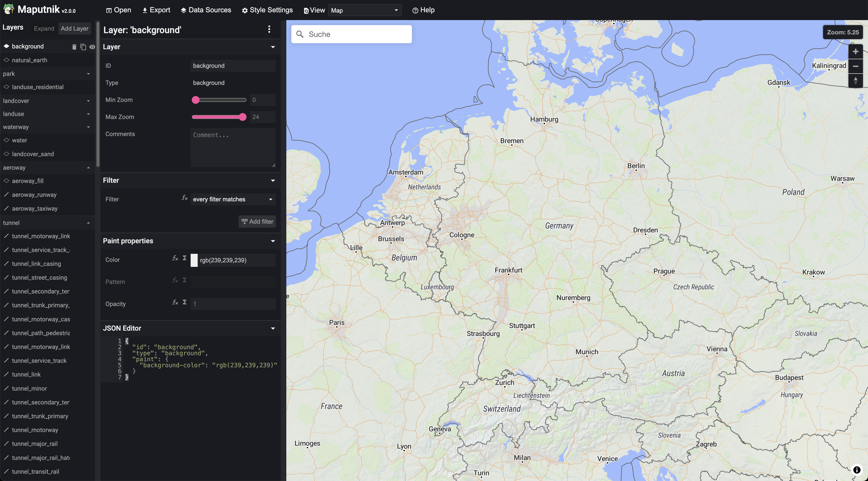This screenshot has width=868, height=481.
Task: Click the tunnel_minor line layer icon
Action: [6, 388]
